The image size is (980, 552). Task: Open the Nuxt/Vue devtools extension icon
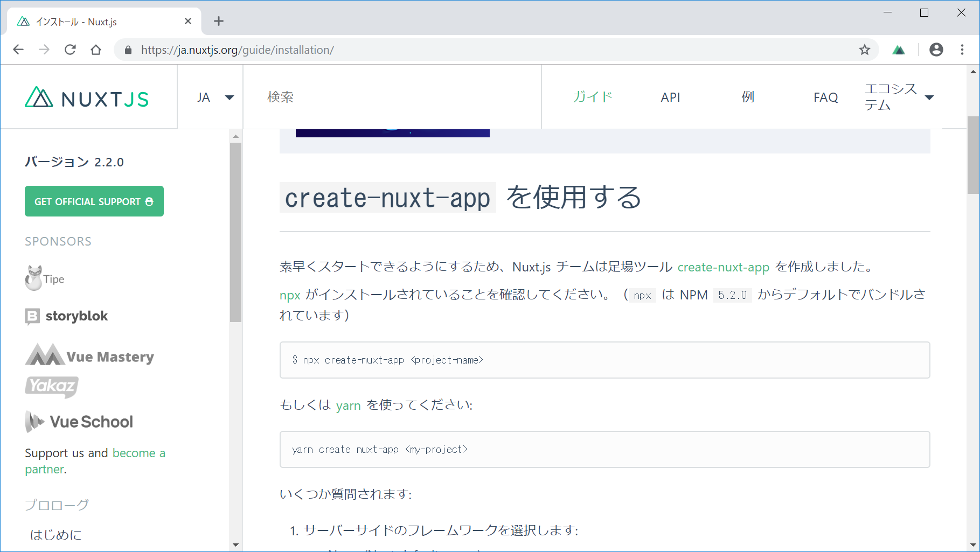pos(899,50)
